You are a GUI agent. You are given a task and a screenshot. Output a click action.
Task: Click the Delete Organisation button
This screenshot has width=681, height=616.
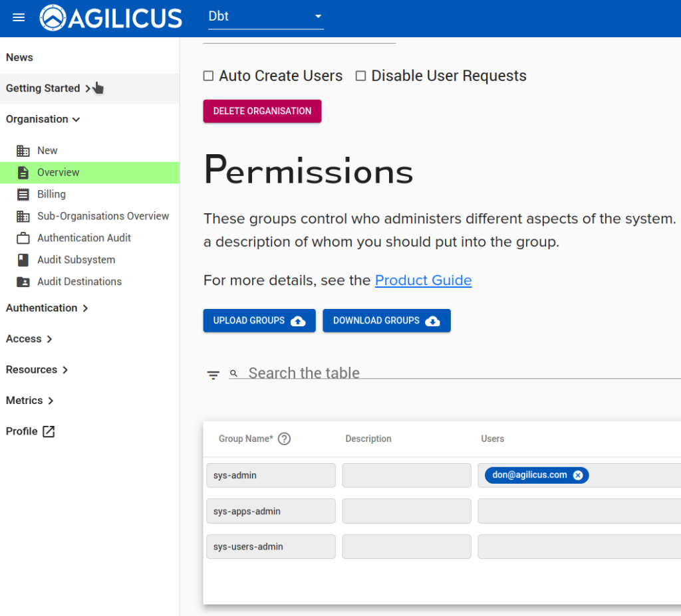262,111
